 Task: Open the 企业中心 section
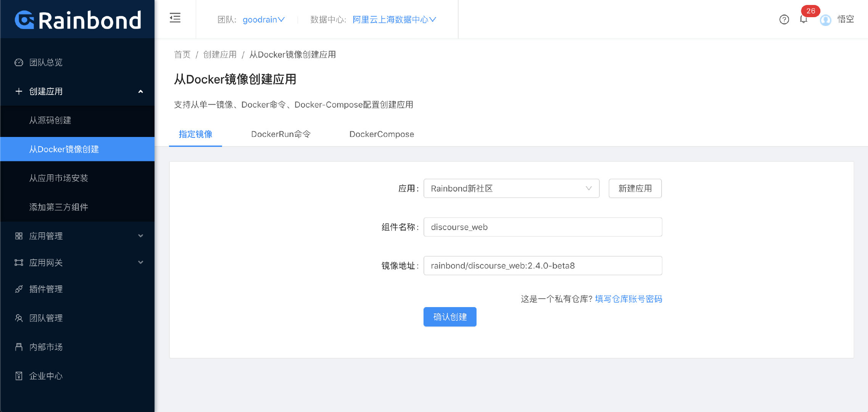tap(46, 376)
